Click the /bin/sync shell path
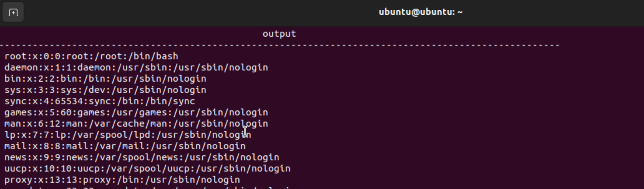Viewport: 644px width, 189px height. tap(170, 101)
